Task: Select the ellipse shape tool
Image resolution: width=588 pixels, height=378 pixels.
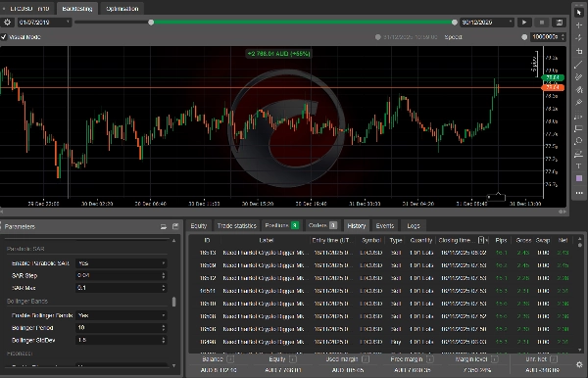Action: pos(579,141)
